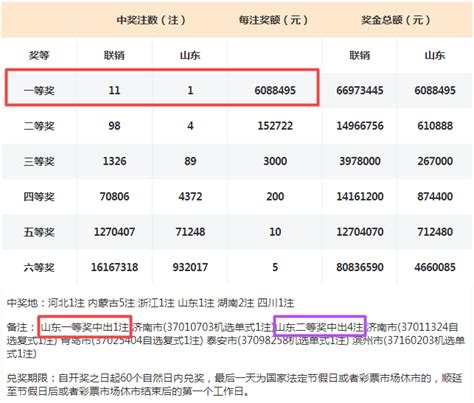This screenshot has width=474, height=403.
Task: Click Shandong fifth prize total 712480
Action: [x=435, y=232]
